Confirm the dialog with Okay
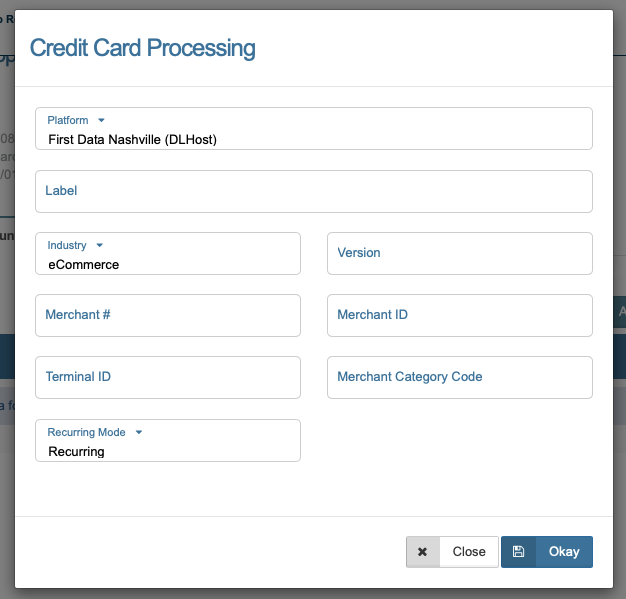 [563, 552]
